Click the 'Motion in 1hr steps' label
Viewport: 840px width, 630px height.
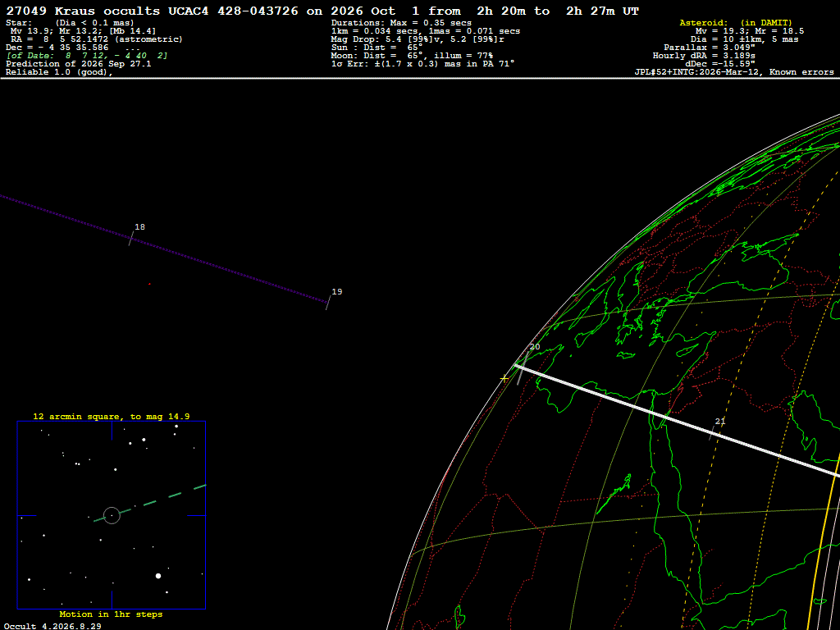(x=111, y=614)
